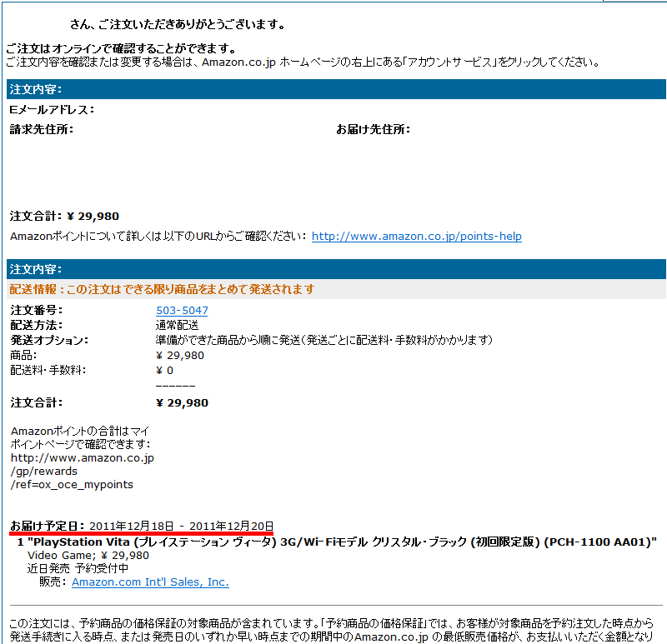The height and width of the screenshot is (644, 667).
Task: Click the 発送オプション description text
Action: coord(324,340)
